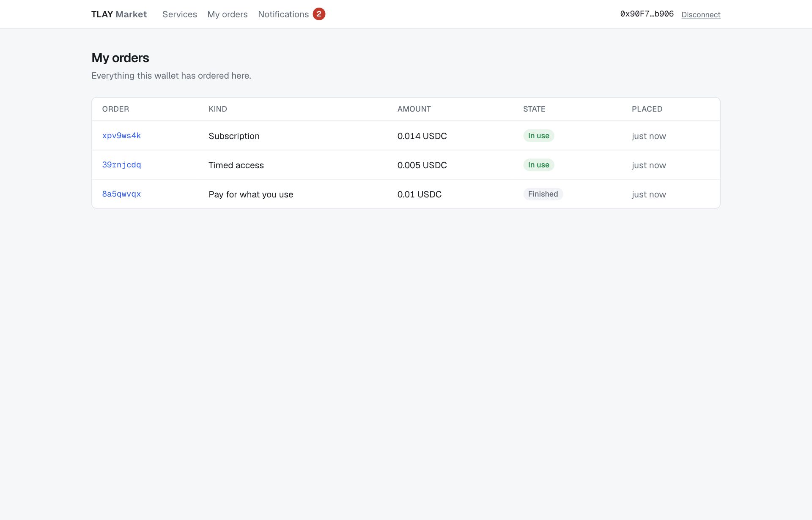
Task: Open order xpv9ws4k
Action: coord(121,136)
